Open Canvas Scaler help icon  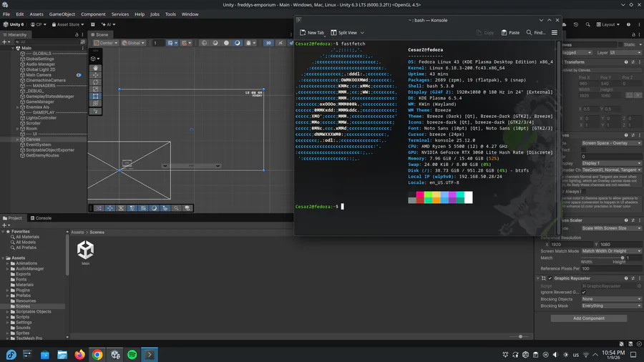pos(626,220)
